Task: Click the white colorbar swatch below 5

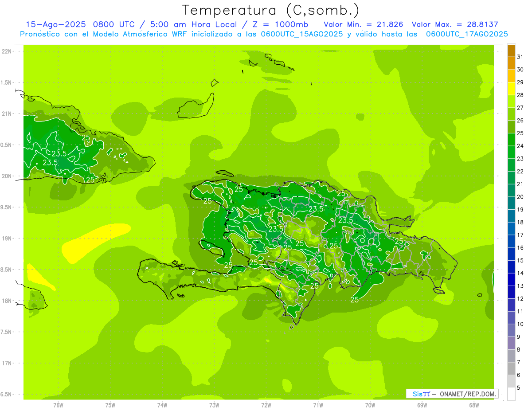Action: pos(511,394)
